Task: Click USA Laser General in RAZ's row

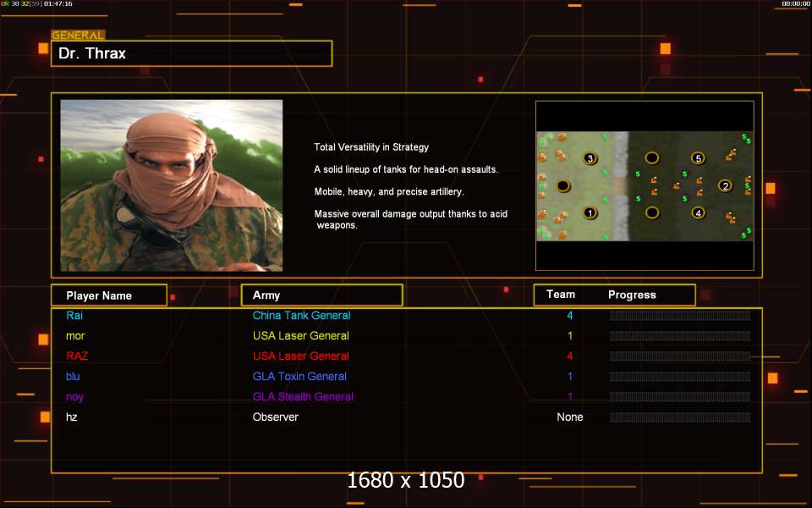Action: point(301,356)
